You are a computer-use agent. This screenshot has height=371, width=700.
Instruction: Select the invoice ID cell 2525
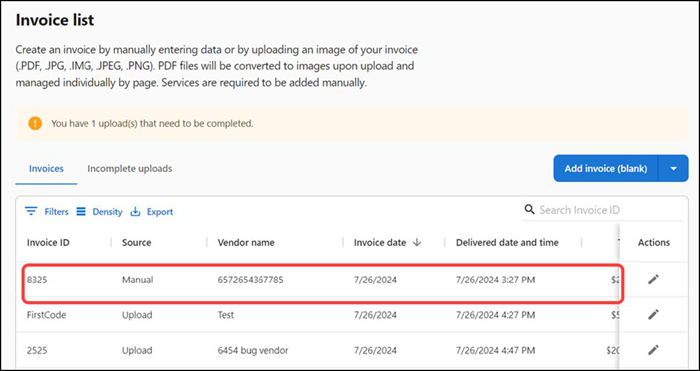coord(37,350)
